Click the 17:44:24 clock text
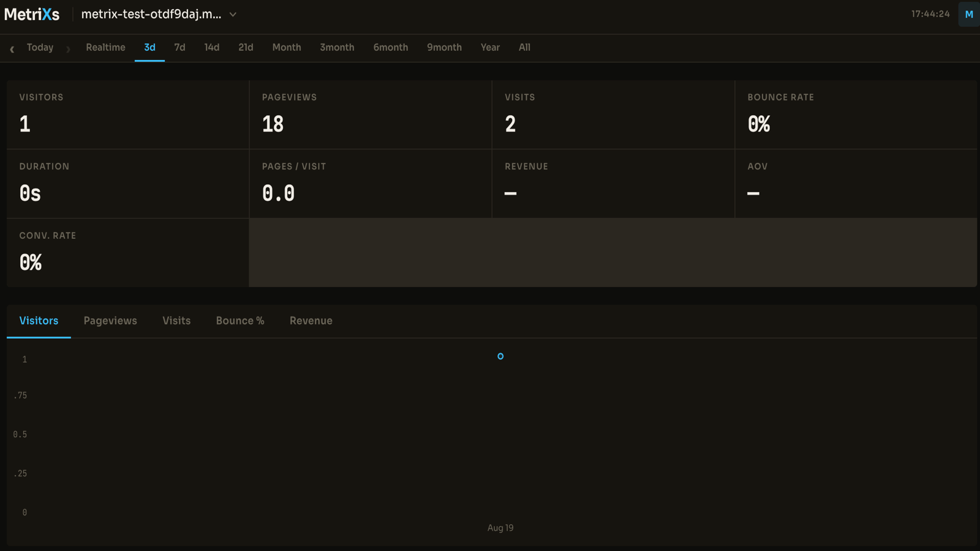Viewport: 980px width, 551px height. 930,14
